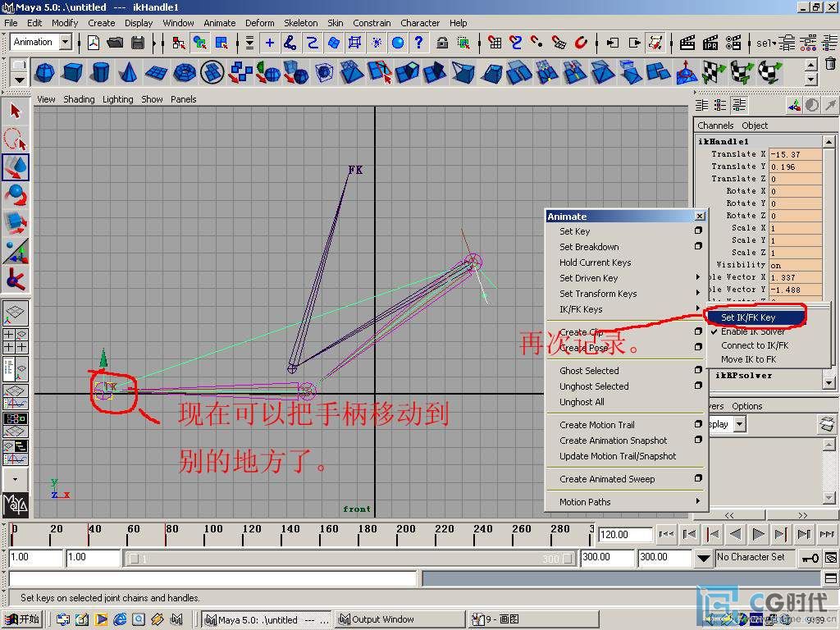Toggle Enable IK Solver checkmark item
The width and height of the screenshot is (840, 630).
tap(753, 331)
